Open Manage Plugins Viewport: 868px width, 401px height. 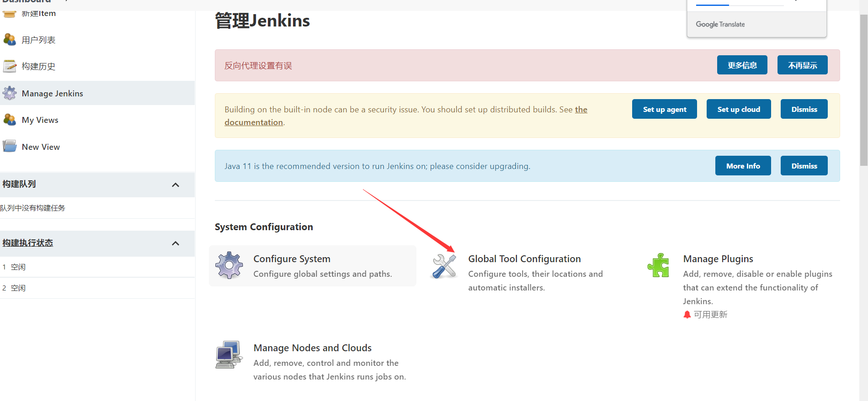click(x=718, y=259)
